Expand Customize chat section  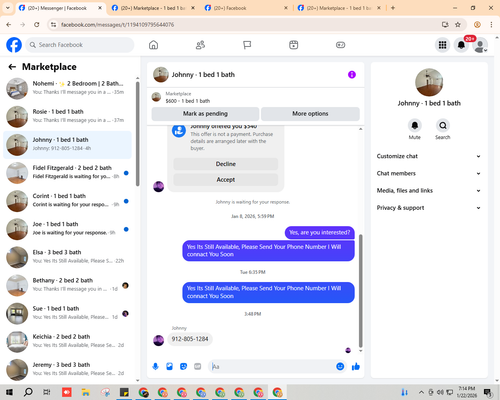coord(429,156)
